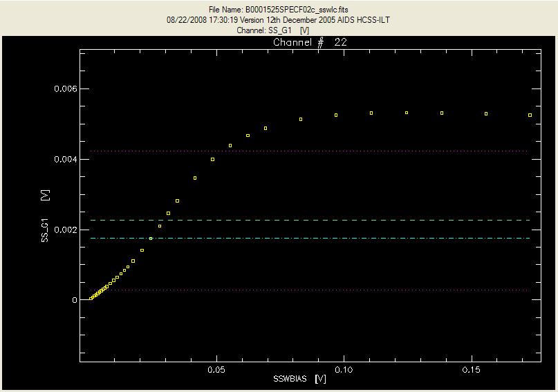
Task: Select the rightmost yellow data point
Action: [x=530, y=115]
